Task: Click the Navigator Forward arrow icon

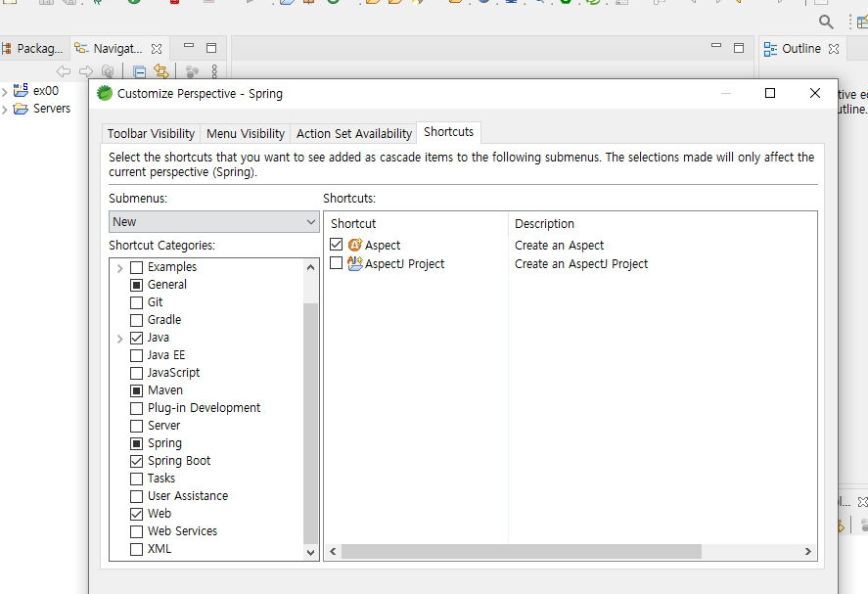Action: click(x=86, y=71)
